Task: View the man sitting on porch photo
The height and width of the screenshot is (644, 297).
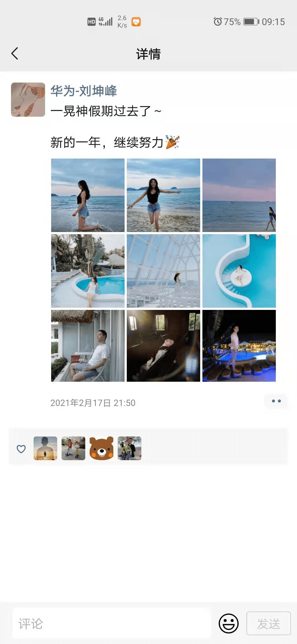Action: tap(88, 346)
